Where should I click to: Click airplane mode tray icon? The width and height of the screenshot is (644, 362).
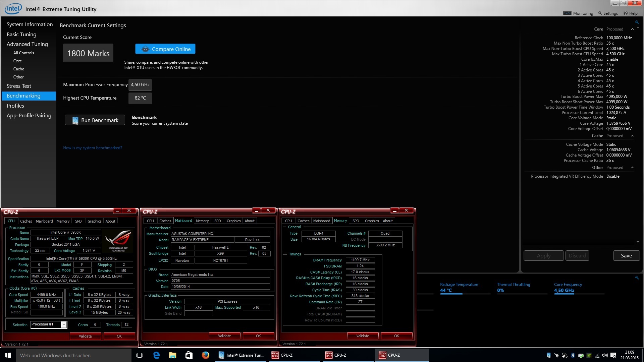tap(557, 355)
